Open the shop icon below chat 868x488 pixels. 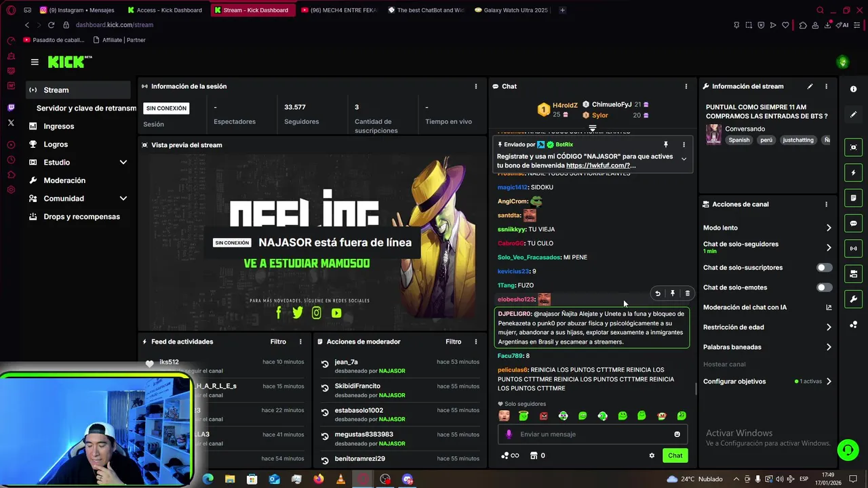(x=534, y=455)
